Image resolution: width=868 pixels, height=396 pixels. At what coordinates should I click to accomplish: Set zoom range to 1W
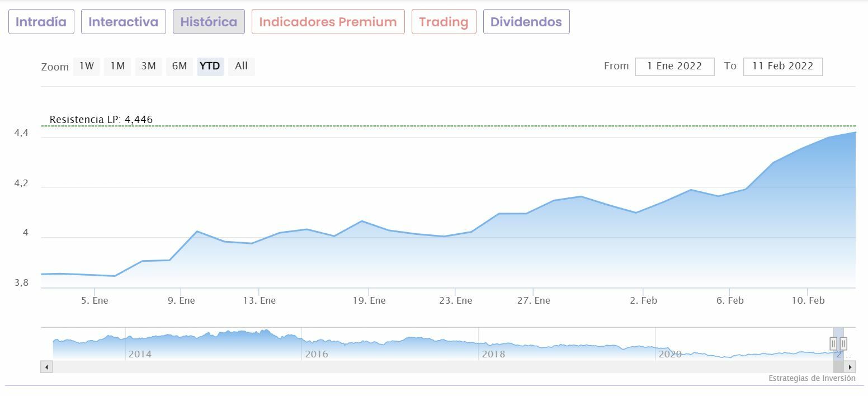click(86, 66)
